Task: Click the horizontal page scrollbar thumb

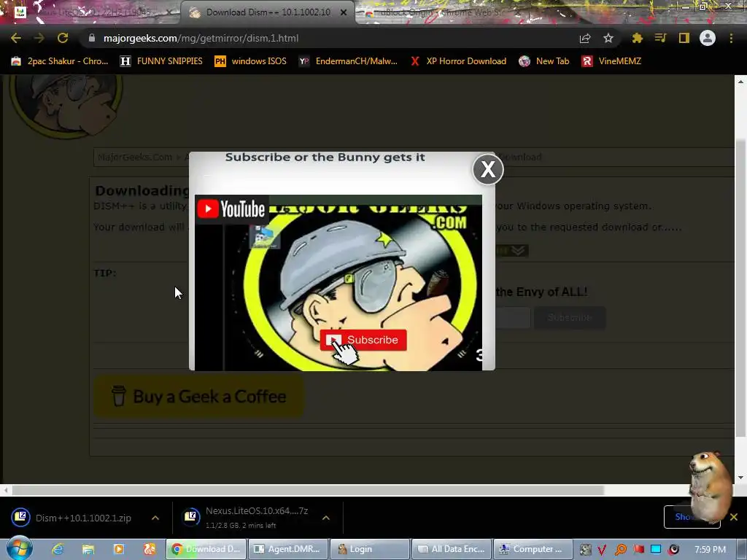Action: click(x=308, y=490)
